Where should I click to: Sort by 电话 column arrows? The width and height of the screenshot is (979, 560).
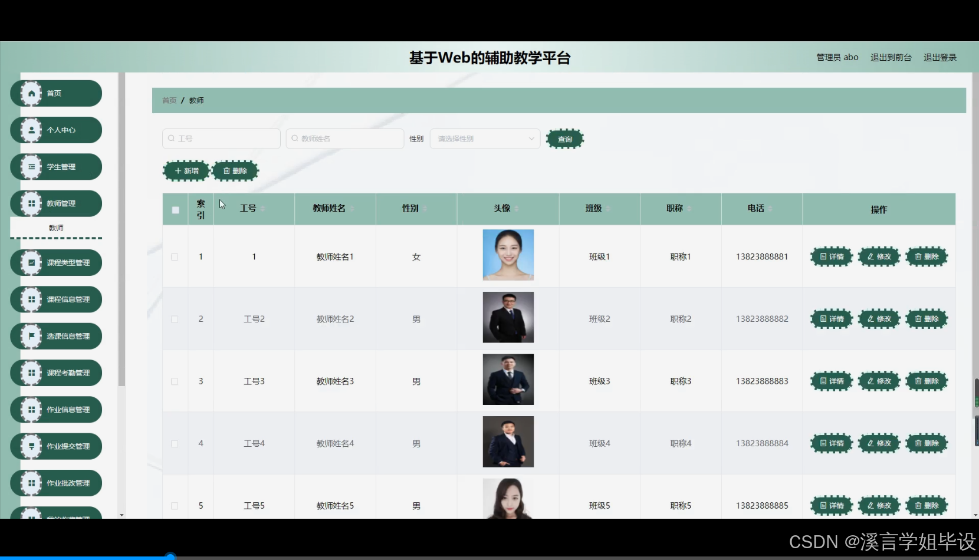click(x=770, y=209)
